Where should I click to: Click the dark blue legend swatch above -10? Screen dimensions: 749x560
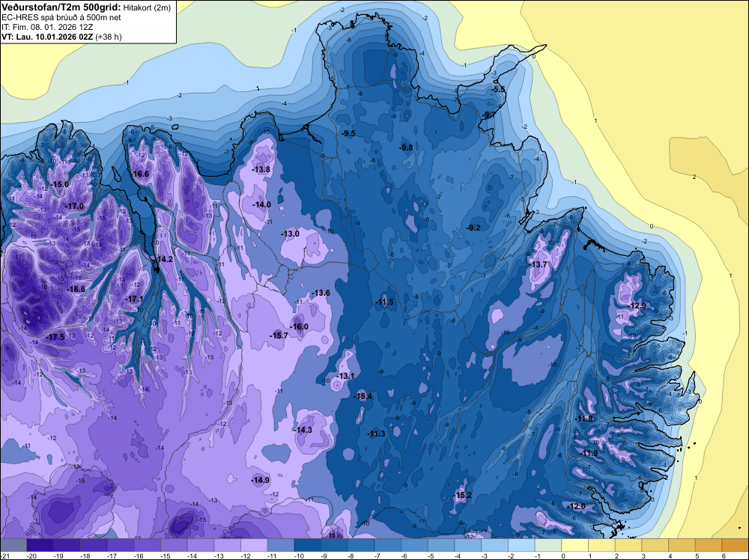coord(308,545)
